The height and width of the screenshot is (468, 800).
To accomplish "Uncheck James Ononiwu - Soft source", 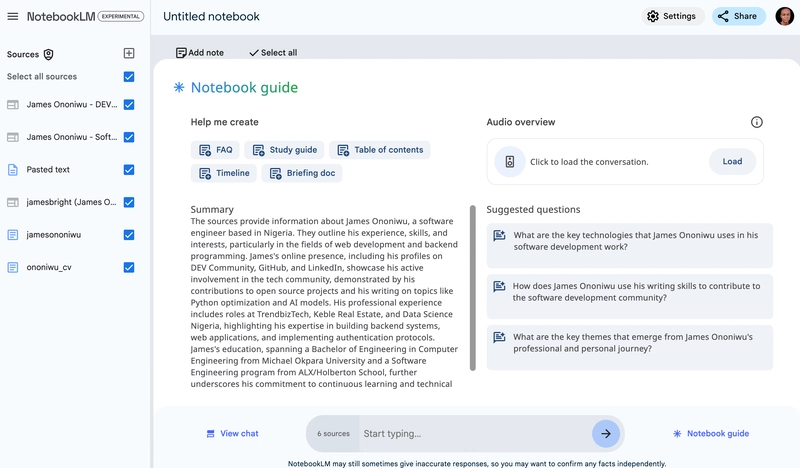I will point(129,137).
